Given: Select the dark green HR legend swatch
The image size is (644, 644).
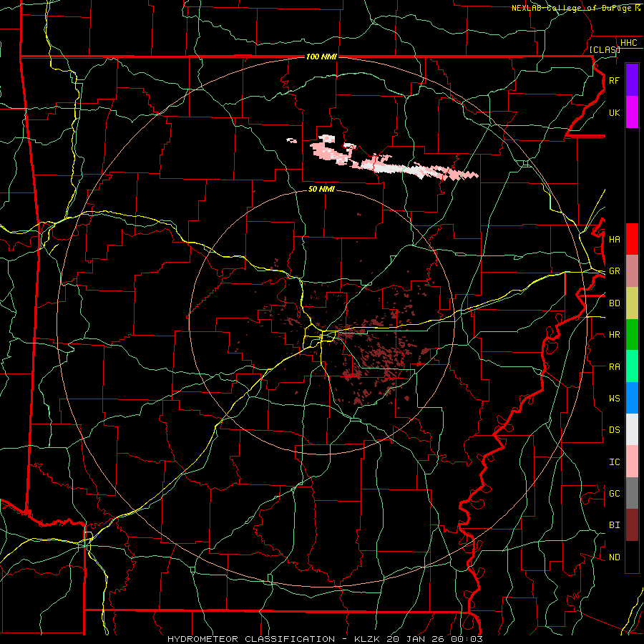Looking at the screenshot, I should [632, 335].
